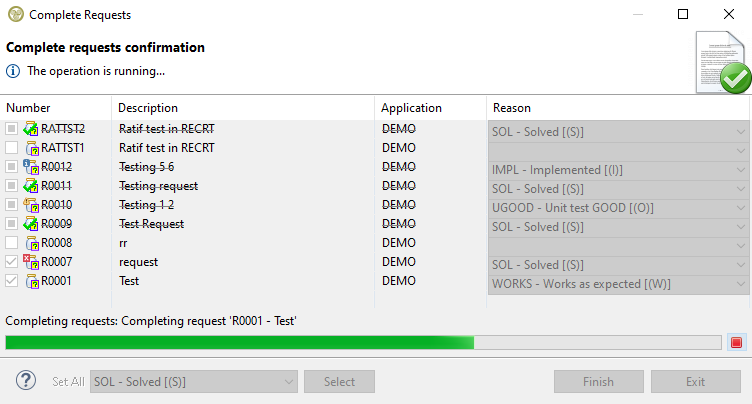The image size is (752, 404).
Task: Expand the Reason dropdown for R0012
Action: pos(740,168)
